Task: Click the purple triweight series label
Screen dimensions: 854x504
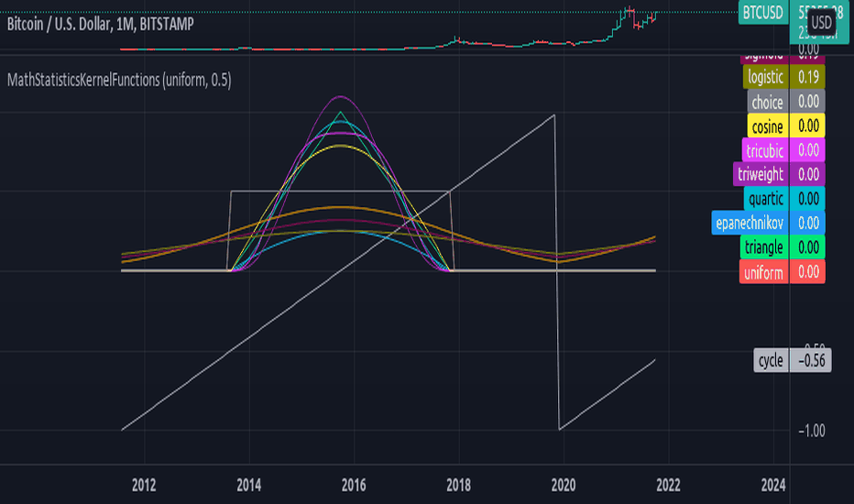Action: (761, 173)
